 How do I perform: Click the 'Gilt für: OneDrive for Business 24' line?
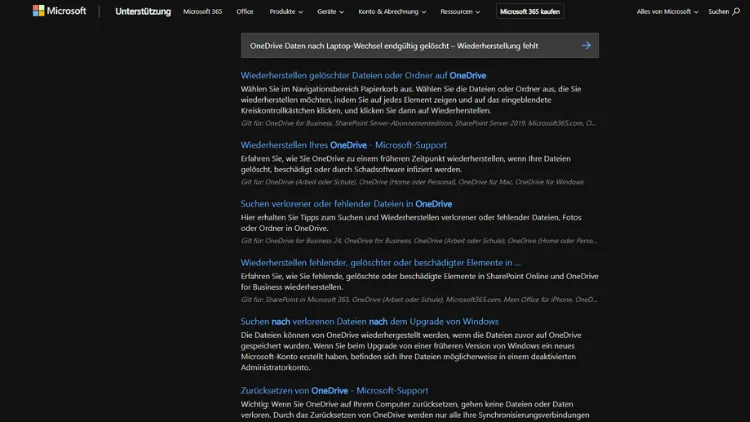[419, 241]
